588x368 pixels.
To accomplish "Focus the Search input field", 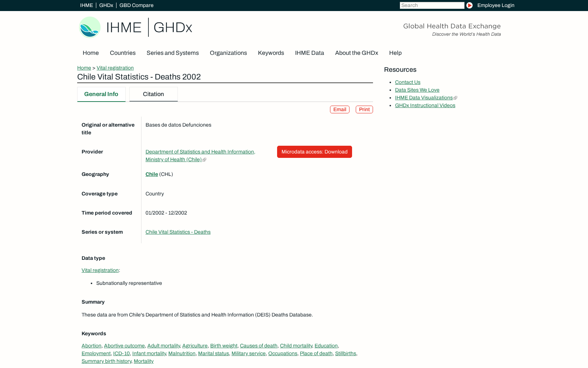I will coord(432,5).
